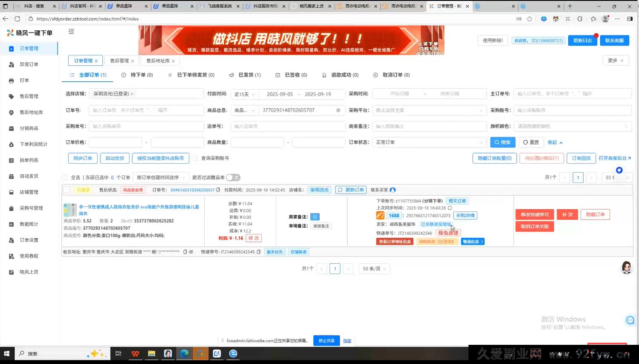Open the flag color dropdown
The image size is (639, 364).
coord(572,126)
